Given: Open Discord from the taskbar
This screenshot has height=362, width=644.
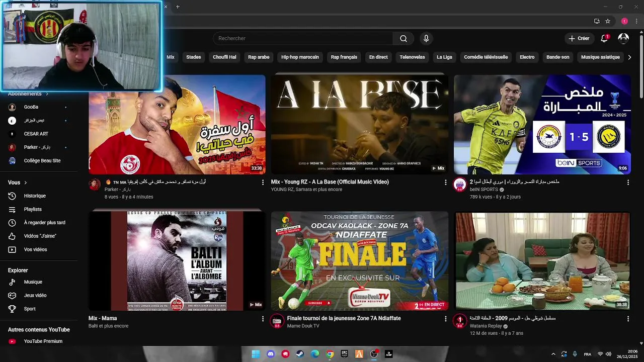Looking at the screenshot, I should tap(271, 354).
